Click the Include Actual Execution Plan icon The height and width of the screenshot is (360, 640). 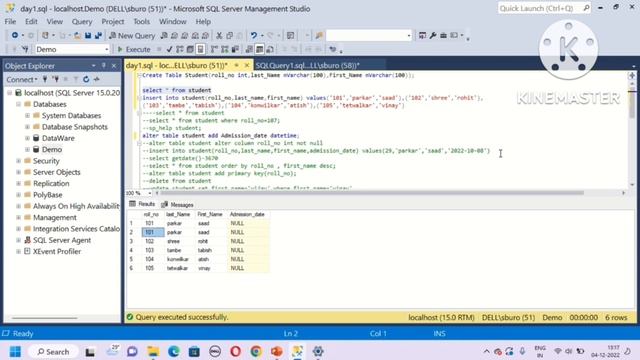214,49
